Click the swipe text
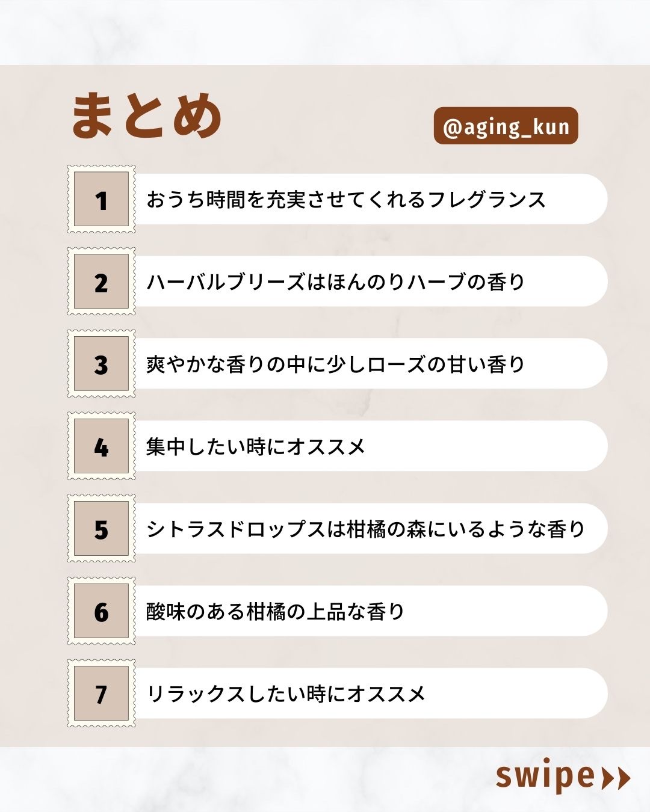650x812 pixels. [545, 777]
